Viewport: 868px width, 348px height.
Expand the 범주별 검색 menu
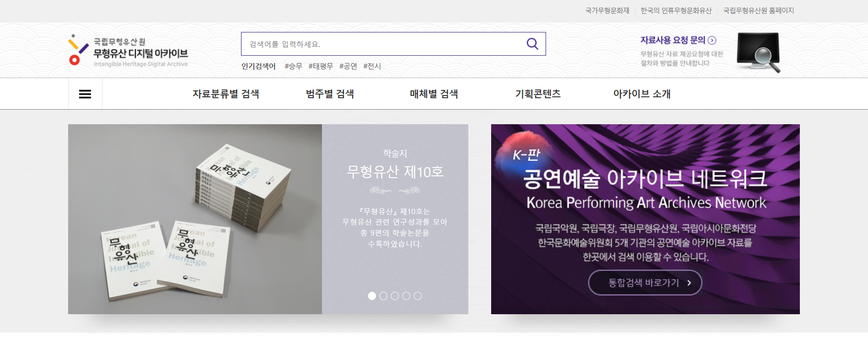click(x=330, y=94)
